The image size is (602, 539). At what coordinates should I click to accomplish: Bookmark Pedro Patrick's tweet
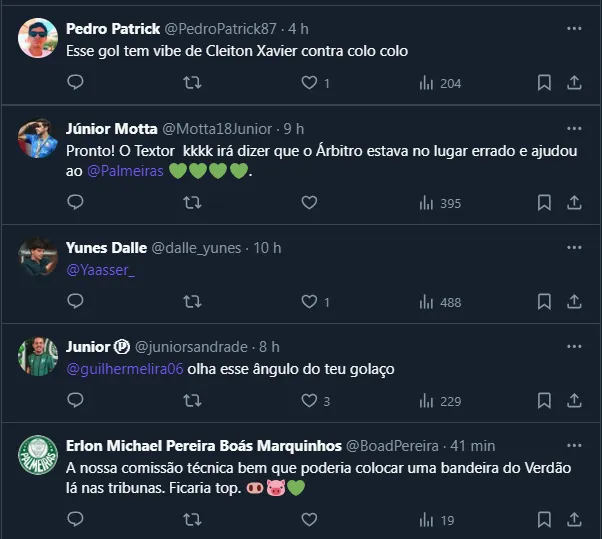544,83
